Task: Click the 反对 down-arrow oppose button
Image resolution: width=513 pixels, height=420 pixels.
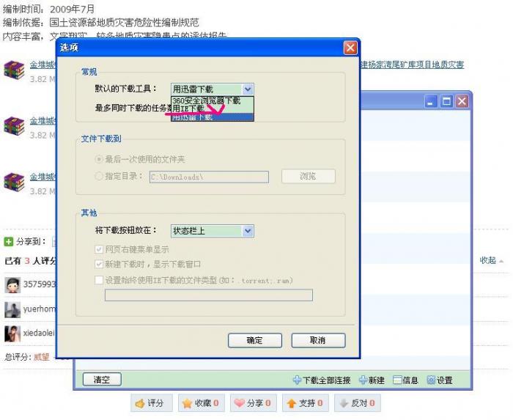Action: (x=355, y=403)
